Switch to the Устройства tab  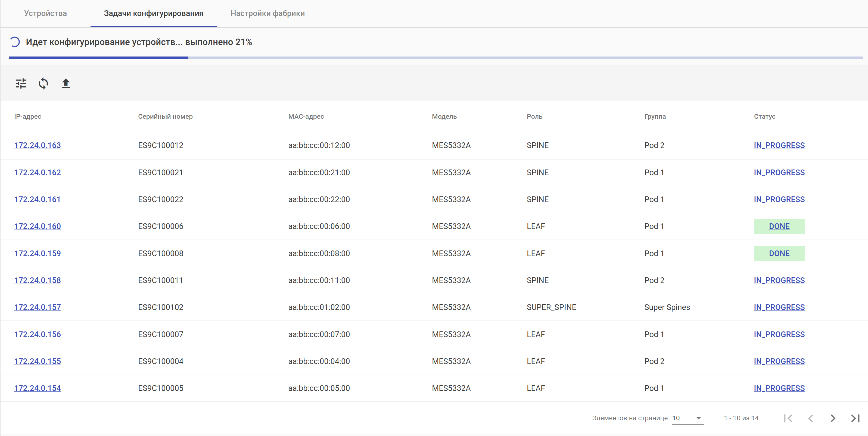pos(45,14)
